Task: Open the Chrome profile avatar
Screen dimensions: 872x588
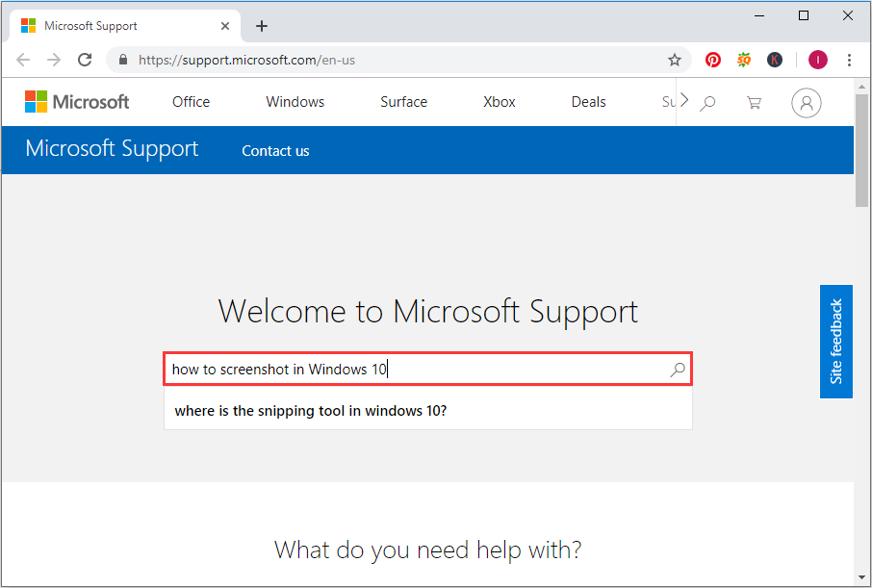Action: tap(817, 59)
